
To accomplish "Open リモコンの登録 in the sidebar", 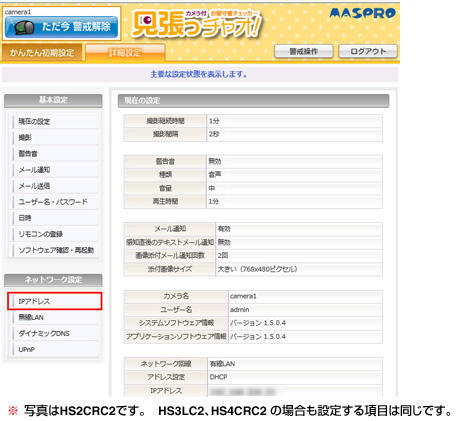I will click(54, 234).
